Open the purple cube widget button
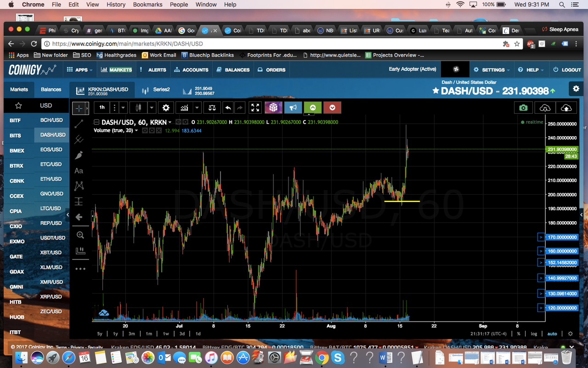Image resolution: width=588 pixels, height=368 pixels. [x=273, y=108]
